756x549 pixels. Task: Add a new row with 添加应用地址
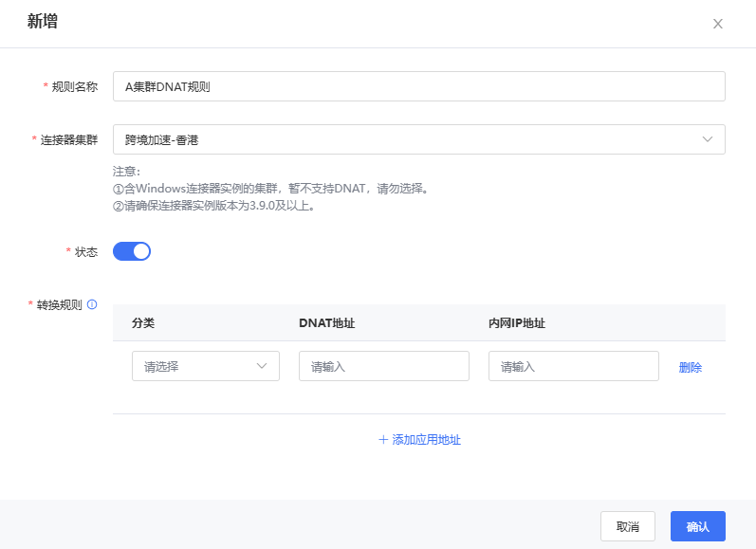tap(426, 440)
